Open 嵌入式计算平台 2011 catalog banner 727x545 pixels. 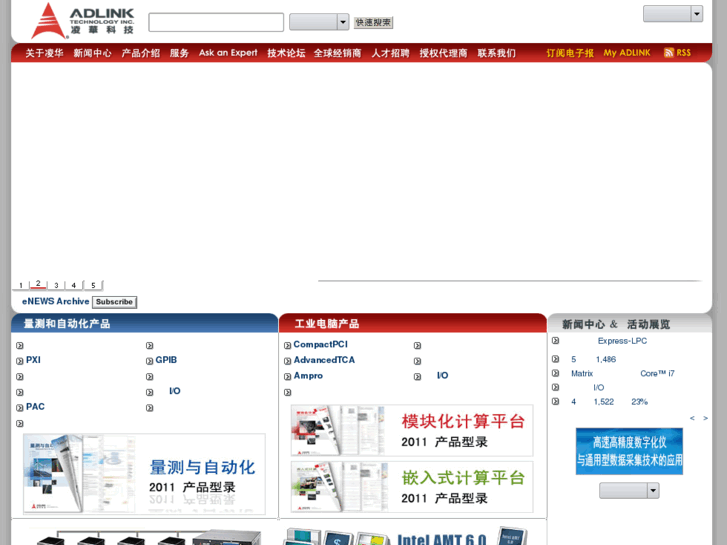point(412,487)
